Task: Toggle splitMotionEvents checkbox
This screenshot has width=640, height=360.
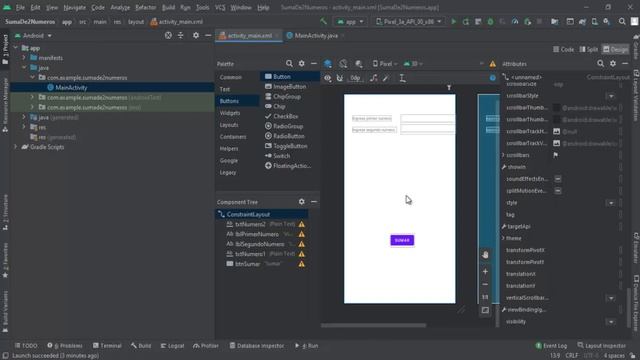Action: (558, 191)
